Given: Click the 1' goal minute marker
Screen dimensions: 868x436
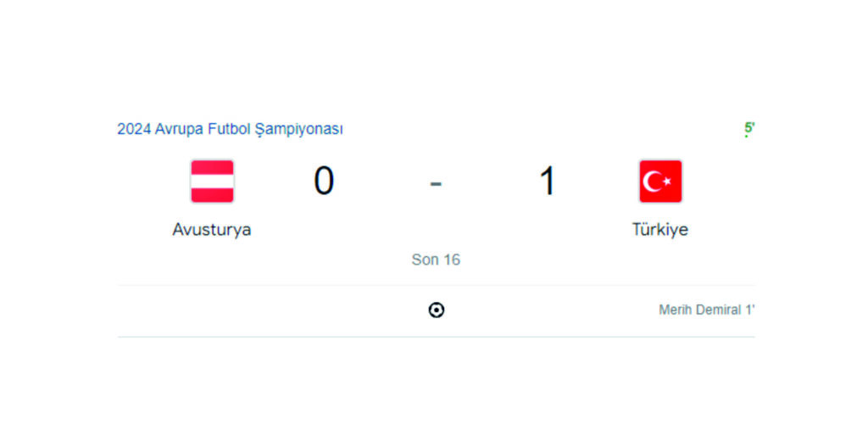Looking at the screenshot, I should tap(750, 310).
